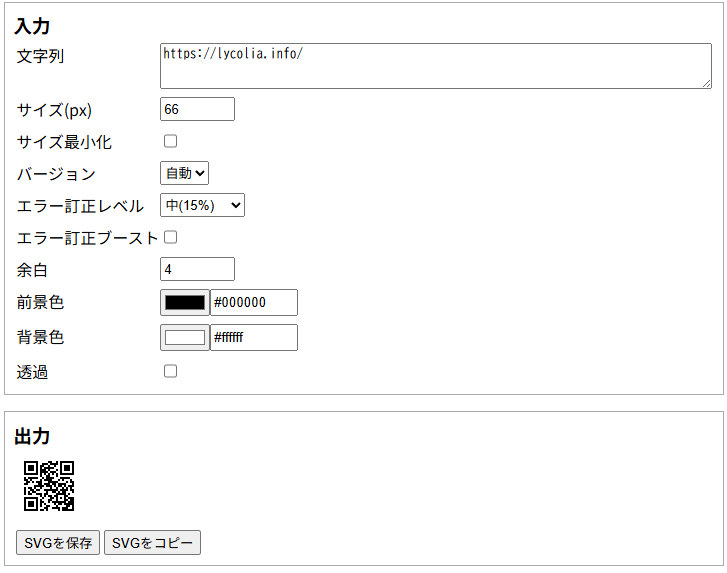Viewport: 727px width, 573px height.
Task: Click the #ffffff background hex field
Action: (x=253, y=337)
